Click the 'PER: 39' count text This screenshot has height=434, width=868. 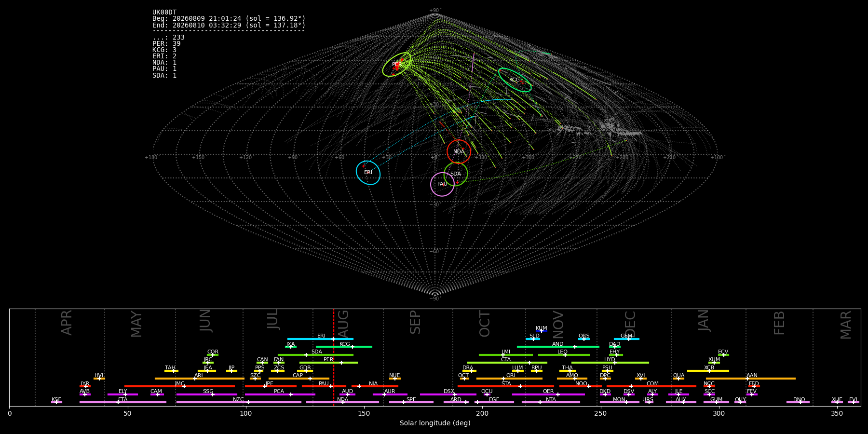(x=166, y=44)
